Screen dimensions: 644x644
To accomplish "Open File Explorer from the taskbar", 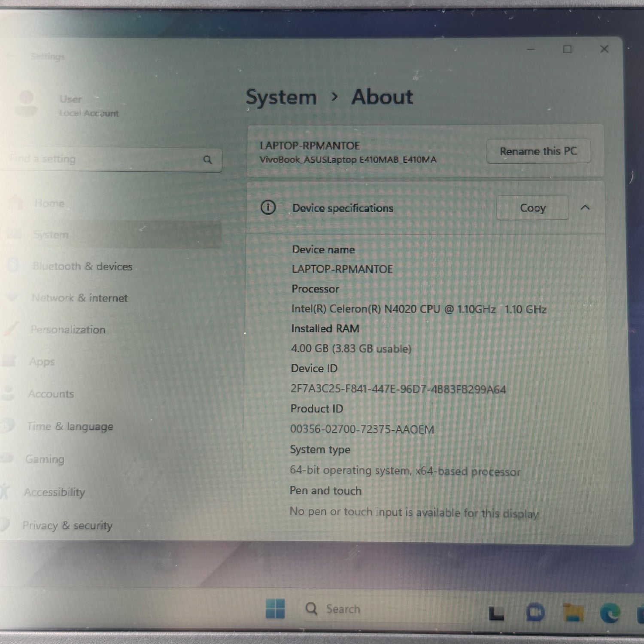I will (x=573, y=613).
